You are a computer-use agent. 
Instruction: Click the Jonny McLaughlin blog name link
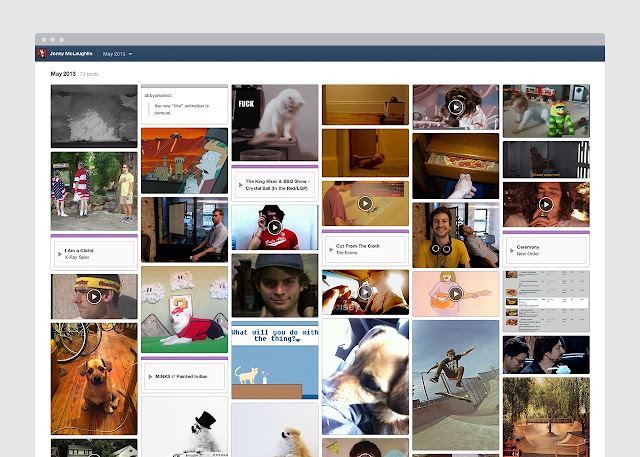[x=71, y=53]
